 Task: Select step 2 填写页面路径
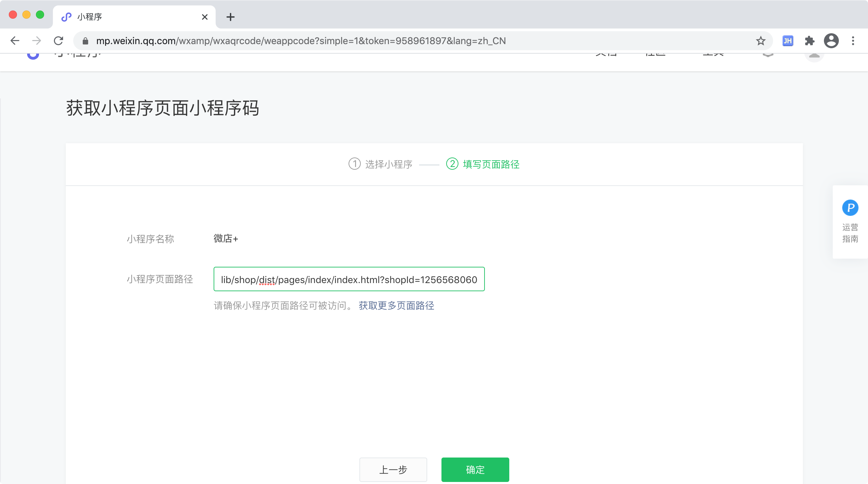[x=483, y=164]
